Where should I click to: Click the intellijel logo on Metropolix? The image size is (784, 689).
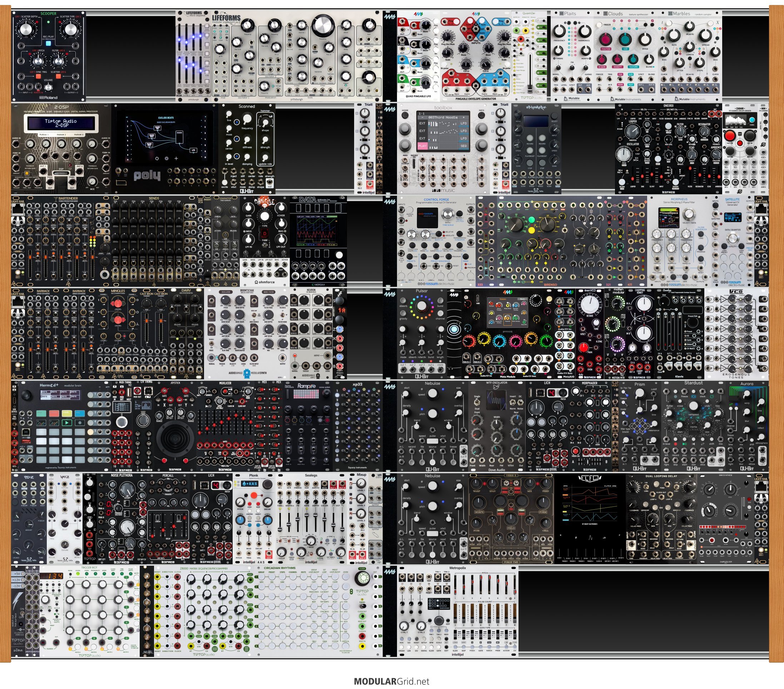pyautogui.click(x=458, y=654)
